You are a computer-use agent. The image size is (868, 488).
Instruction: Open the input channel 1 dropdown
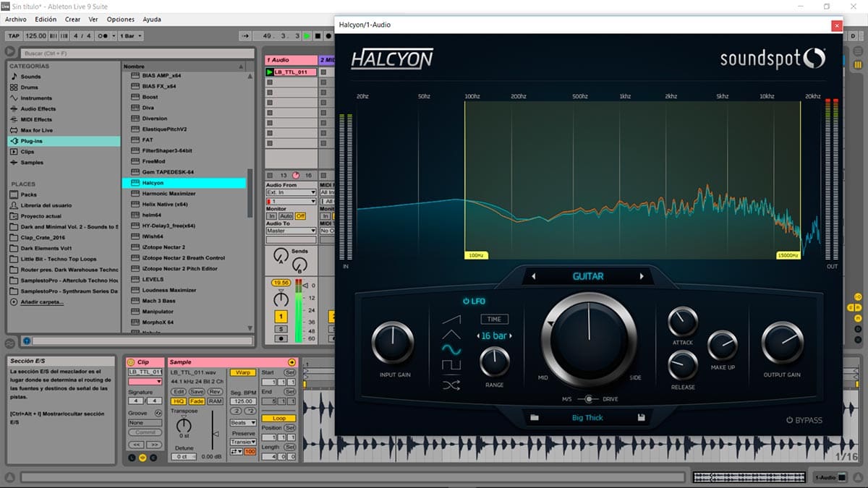(292, 201)
